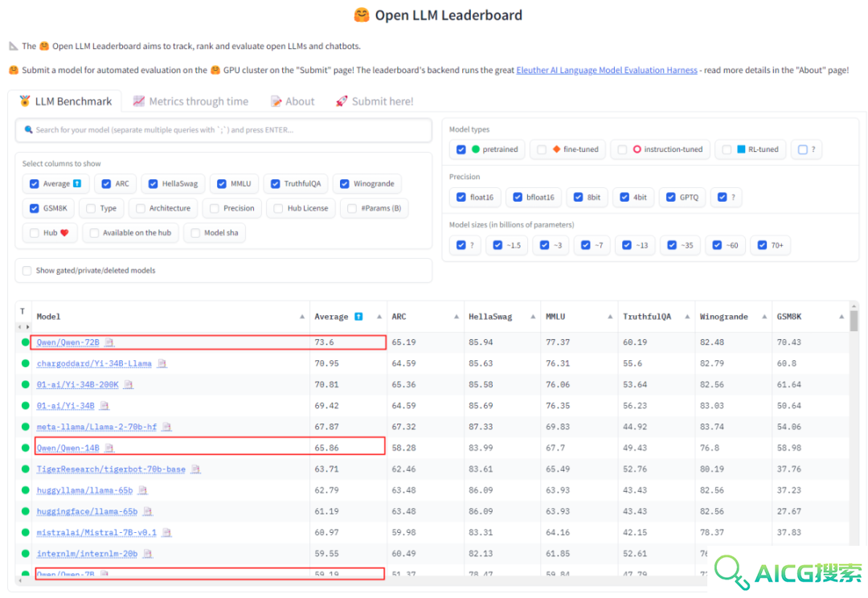Open the TigerResearch/tigerbot-70b-base model link
The height and width of the screenshot is (598, 868).
pos(111,469)
